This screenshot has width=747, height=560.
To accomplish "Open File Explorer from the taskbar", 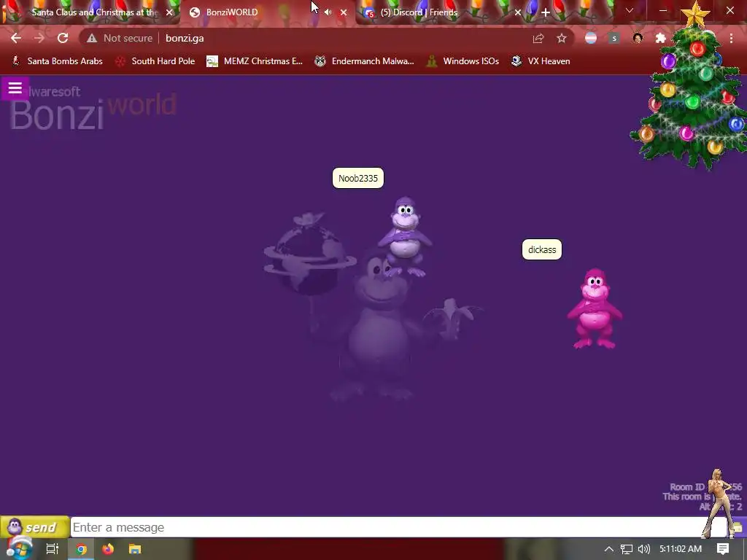I will [135, 549].
